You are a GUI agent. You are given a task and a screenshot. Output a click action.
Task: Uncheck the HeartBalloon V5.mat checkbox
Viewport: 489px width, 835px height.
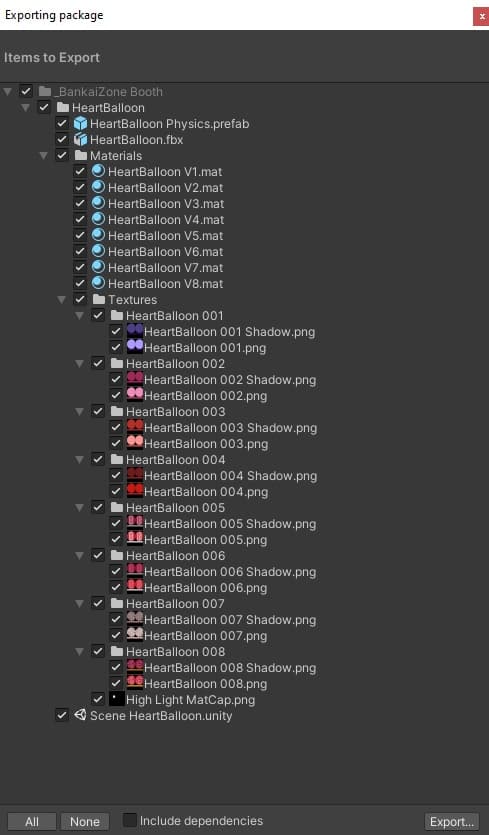pos(80,235)
